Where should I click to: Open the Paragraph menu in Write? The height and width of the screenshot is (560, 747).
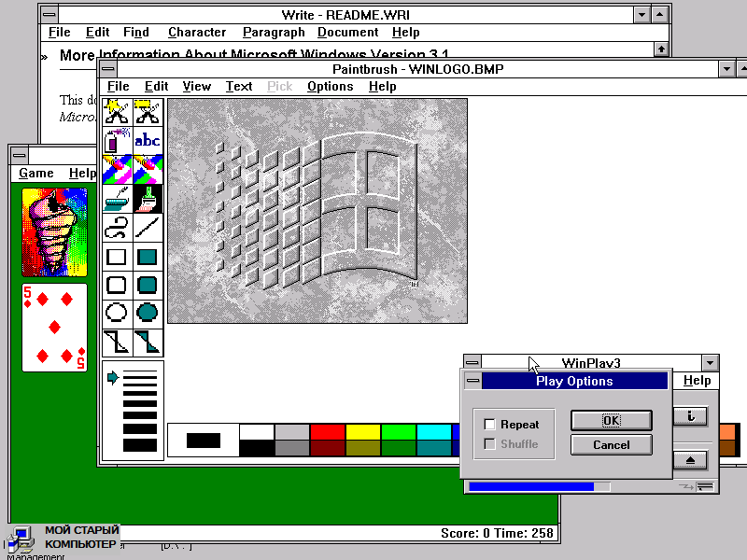(x=274, y=32)
